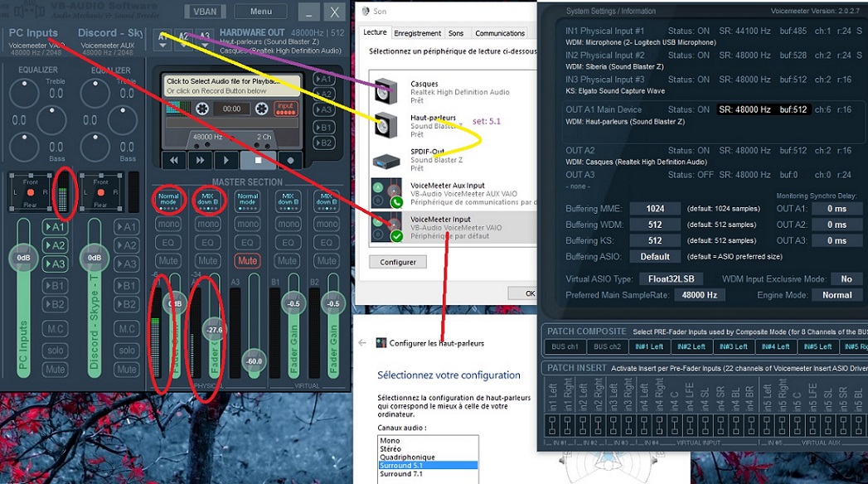Change Engine Mode from Normal

pos(837,295)
